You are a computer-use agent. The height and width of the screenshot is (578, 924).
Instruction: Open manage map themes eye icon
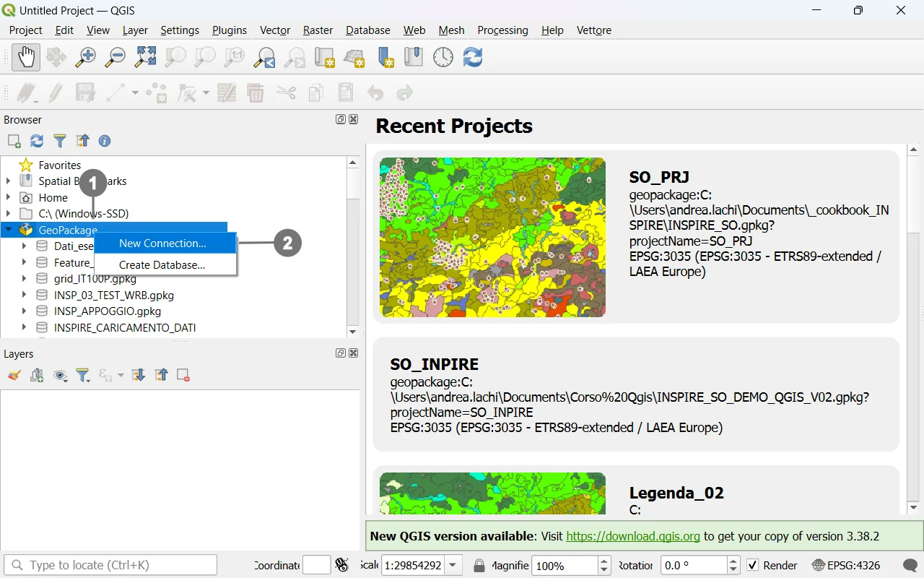click(x=60, y=375)
